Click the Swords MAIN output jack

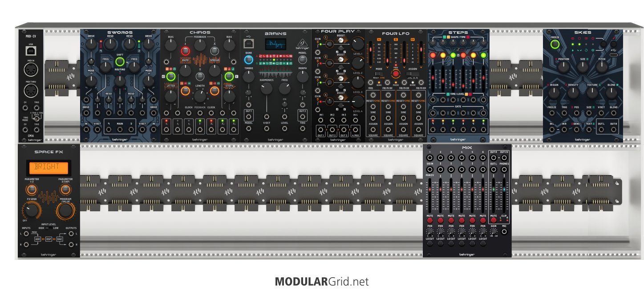point(119,130)
